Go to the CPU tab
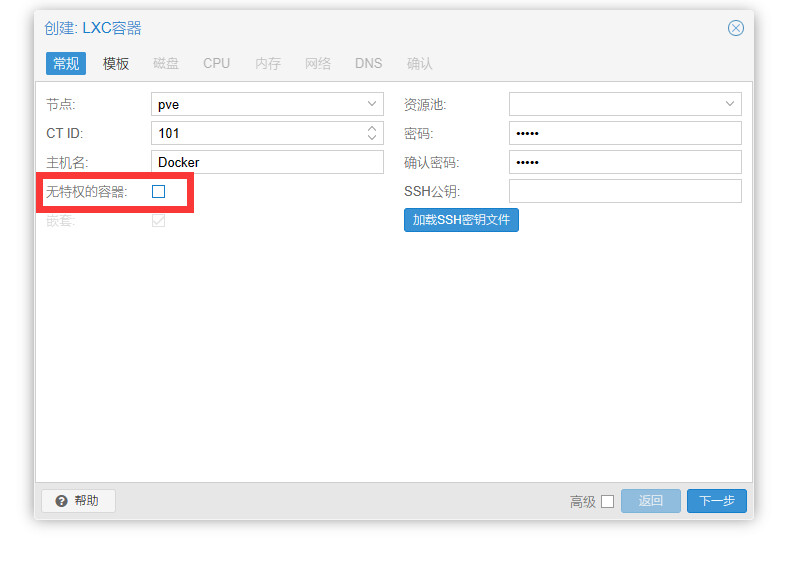 (x=216, y=64)
